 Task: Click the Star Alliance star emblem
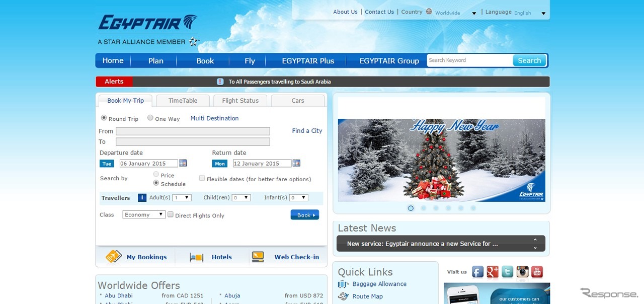coord(194,42)
